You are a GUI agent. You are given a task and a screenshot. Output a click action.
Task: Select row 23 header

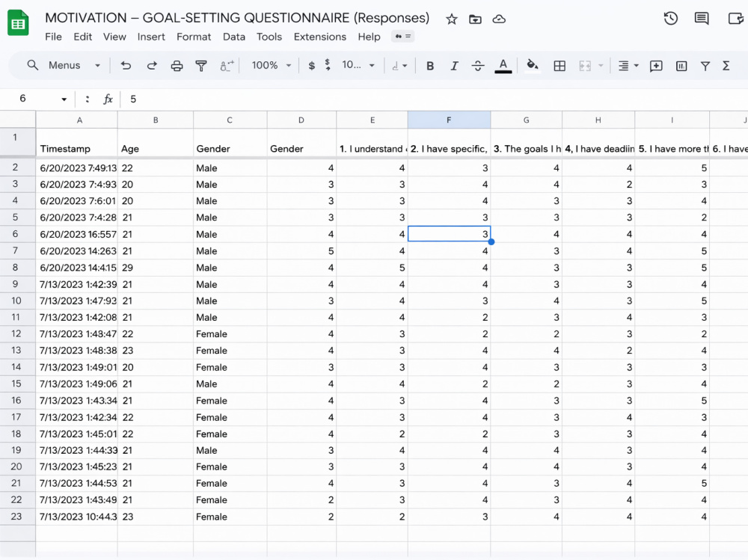18,517
